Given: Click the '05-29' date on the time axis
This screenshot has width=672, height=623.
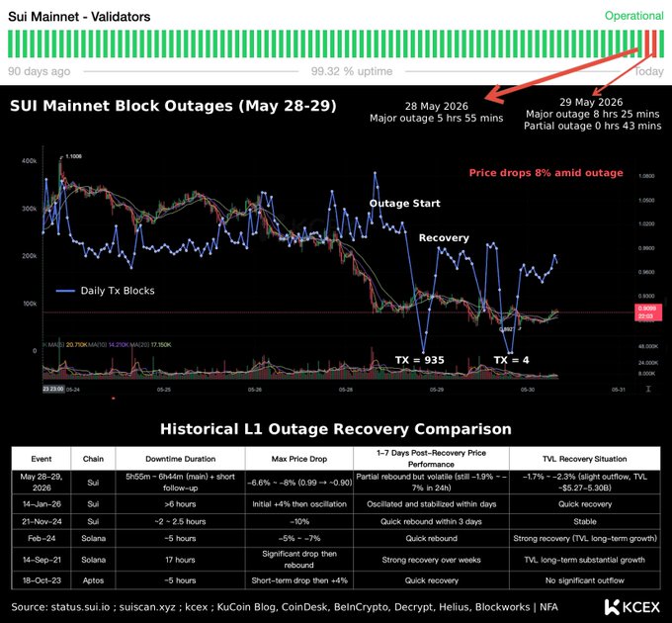Looking at the screenshot, I should point(437,390).
